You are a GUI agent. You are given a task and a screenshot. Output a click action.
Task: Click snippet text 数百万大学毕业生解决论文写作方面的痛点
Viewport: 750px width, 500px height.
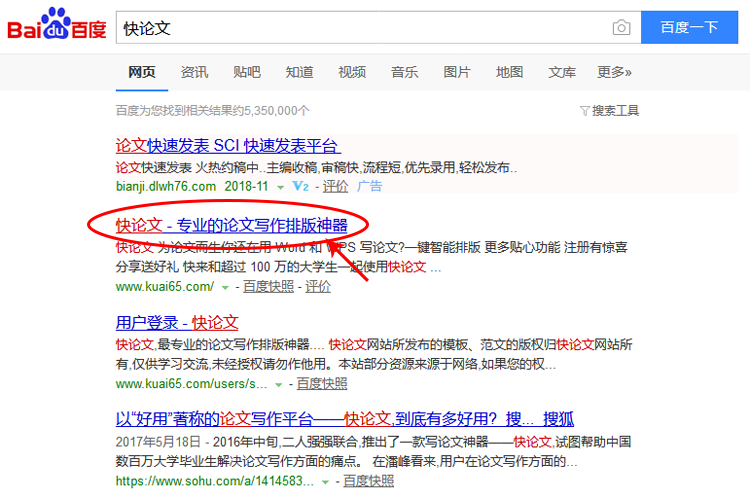[x=237, y=461]
